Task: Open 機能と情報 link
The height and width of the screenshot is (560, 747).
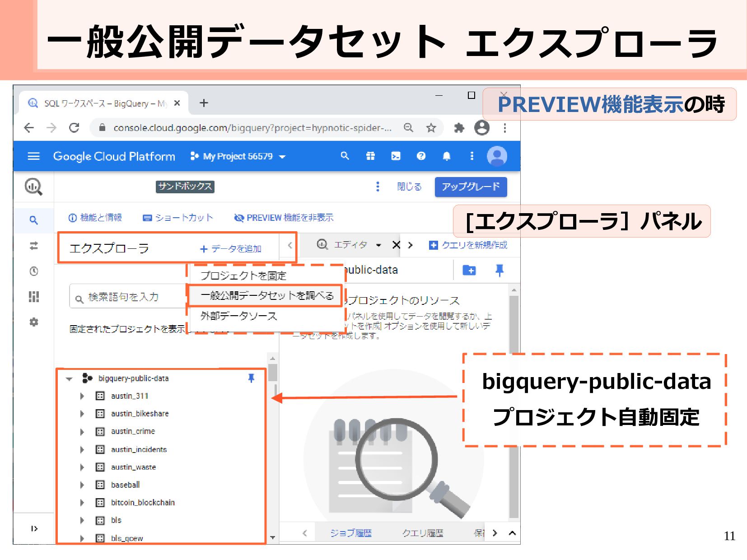Action: (95, 218)
